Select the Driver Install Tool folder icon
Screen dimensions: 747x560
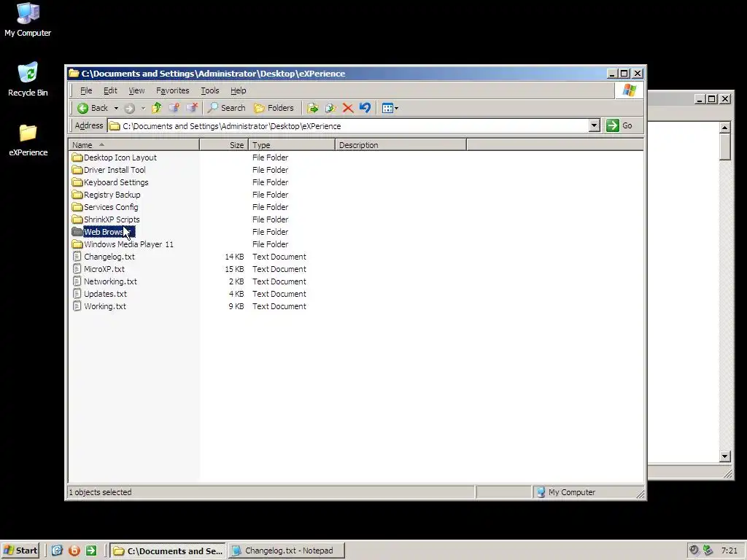tap(77, 169)
